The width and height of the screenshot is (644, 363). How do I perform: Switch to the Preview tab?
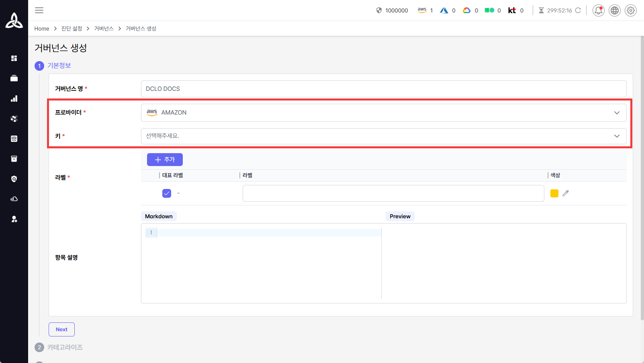[400, 216]
